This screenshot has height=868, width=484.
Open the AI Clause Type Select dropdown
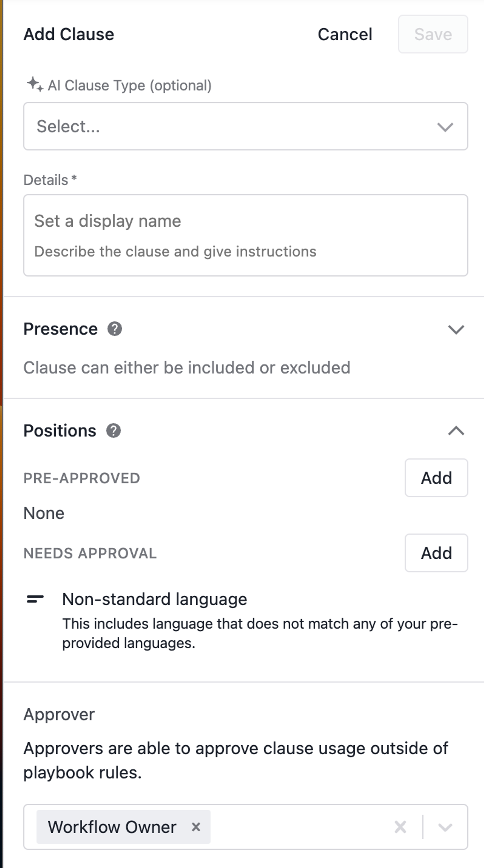click(x=246, y=126)
